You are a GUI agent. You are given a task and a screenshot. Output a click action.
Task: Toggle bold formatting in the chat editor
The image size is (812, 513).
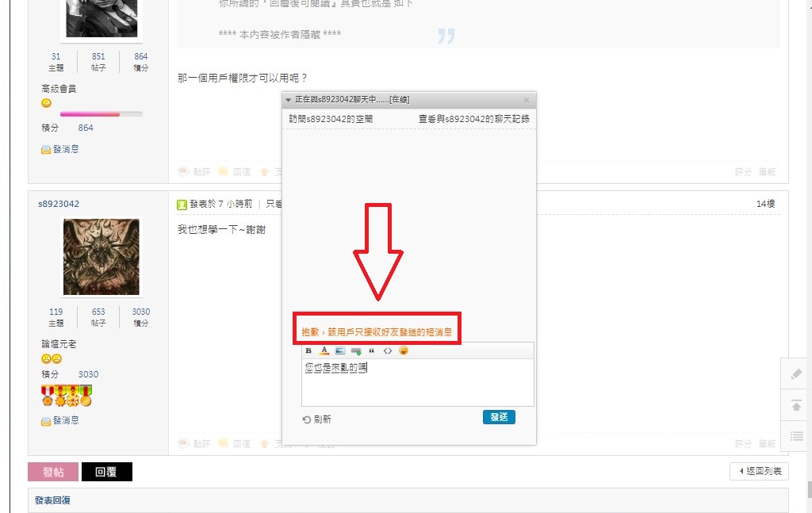(308, 350)
